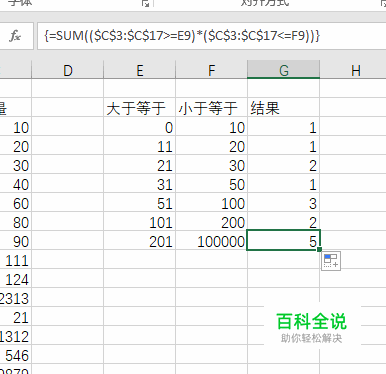This screenshot has height=374, width=386.
Task: Select the 大于等于 header cell
Action: [x=140, y=108]
